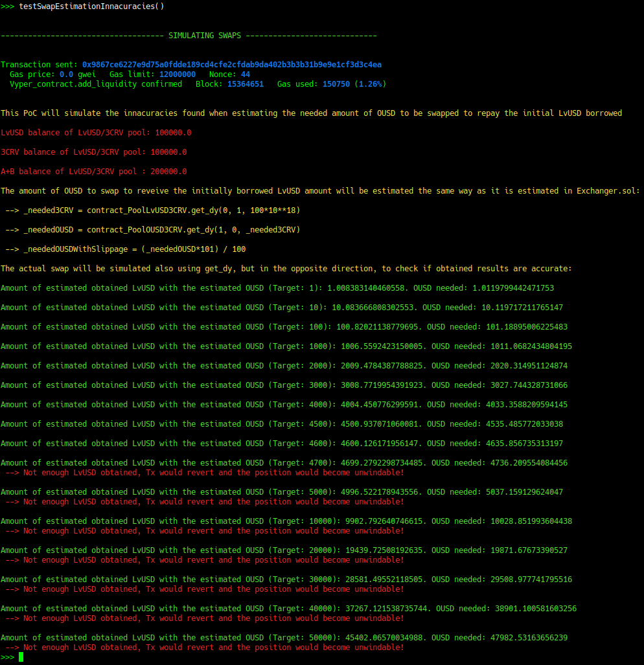Click the Target: 1 estimation result line

(277, 288)
